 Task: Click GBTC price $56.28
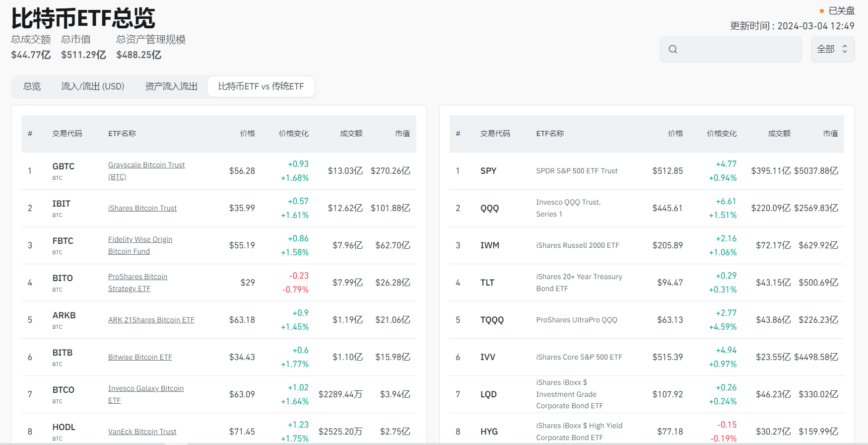coord(242,171)
